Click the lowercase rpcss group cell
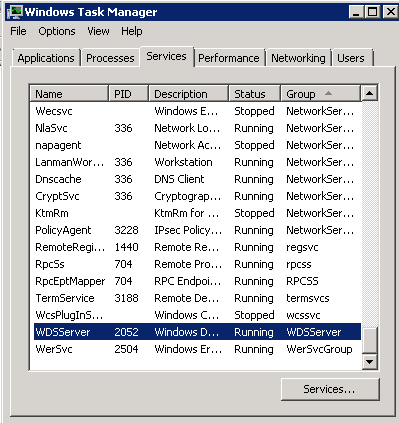Image resolution: width=399 pixels, height=423 pixels. (x=299, y=265)
